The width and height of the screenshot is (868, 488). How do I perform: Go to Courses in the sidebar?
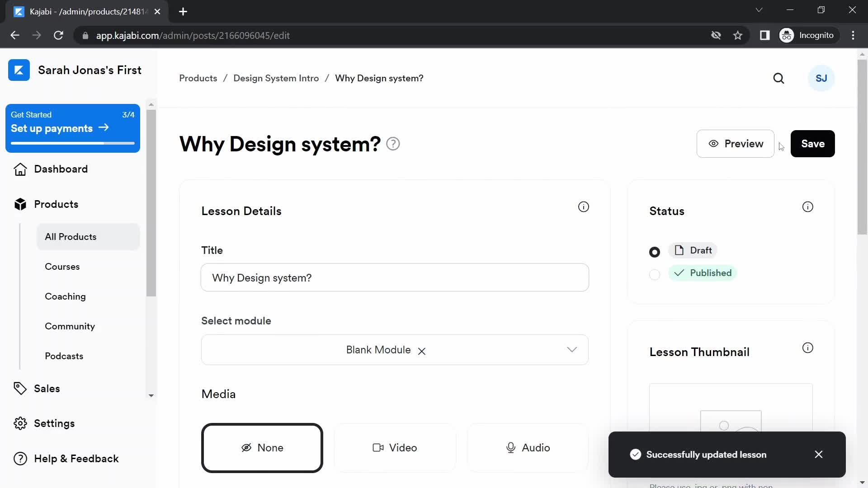pyautogui.click(x=62, y=267)
